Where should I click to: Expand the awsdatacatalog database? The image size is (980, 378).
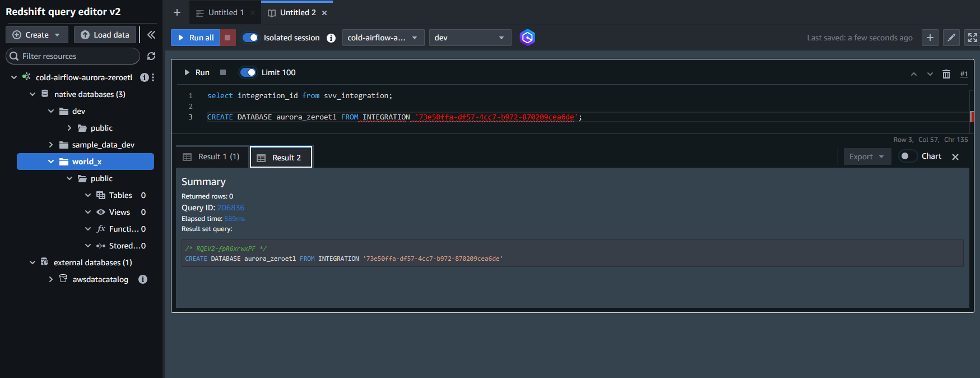[51, 279]
